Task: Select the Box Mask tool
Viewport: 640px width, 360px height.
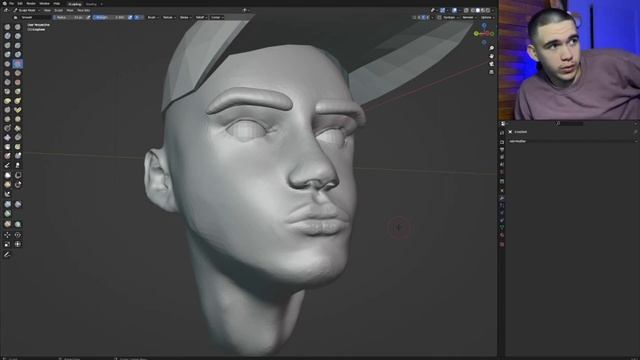Action: click(x=8, y=175)
